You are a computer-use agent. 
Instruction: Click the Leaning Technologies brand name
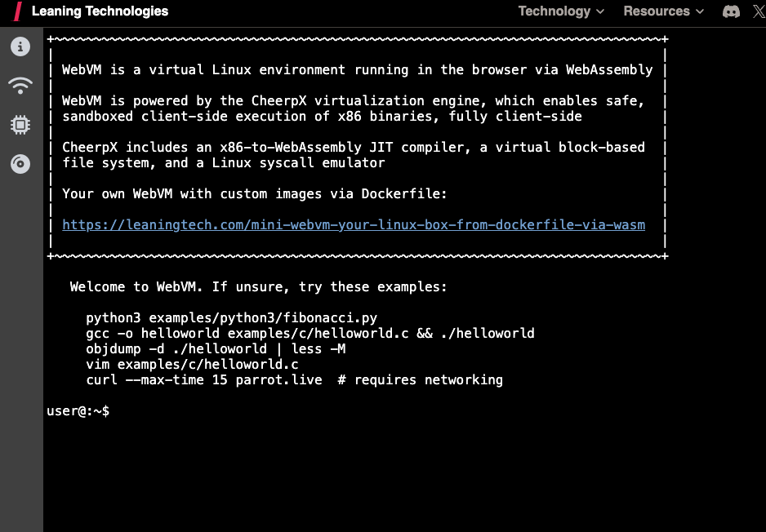[100, 11]
